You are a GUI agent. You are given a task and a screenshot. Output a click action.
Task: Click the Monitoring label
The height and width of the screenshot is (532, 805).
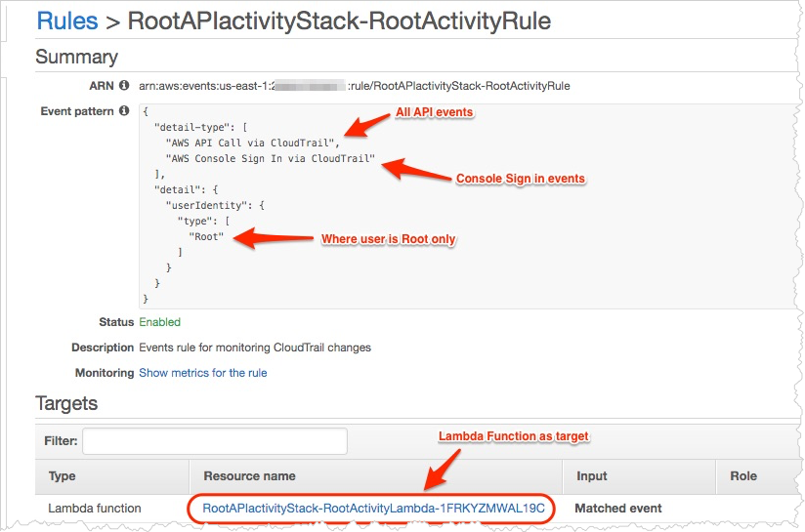(105, 373)
